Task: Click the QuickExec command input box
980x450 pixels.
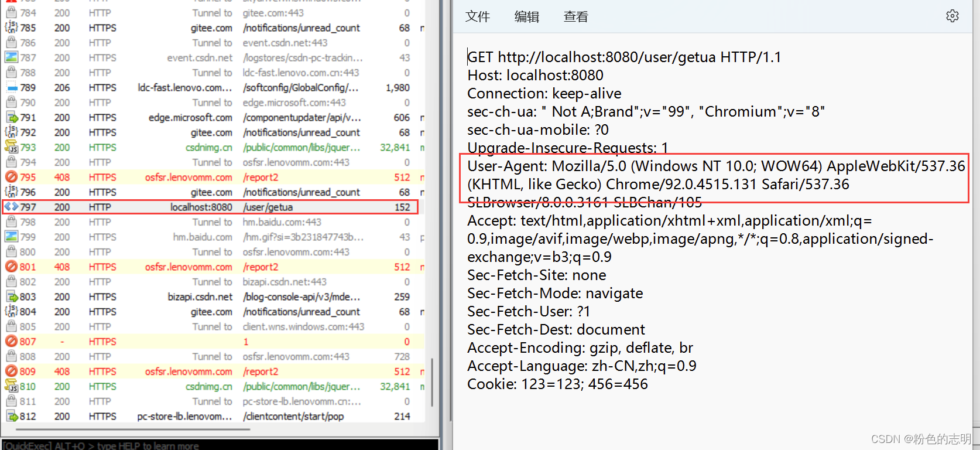Action: [x=220, y=445]
